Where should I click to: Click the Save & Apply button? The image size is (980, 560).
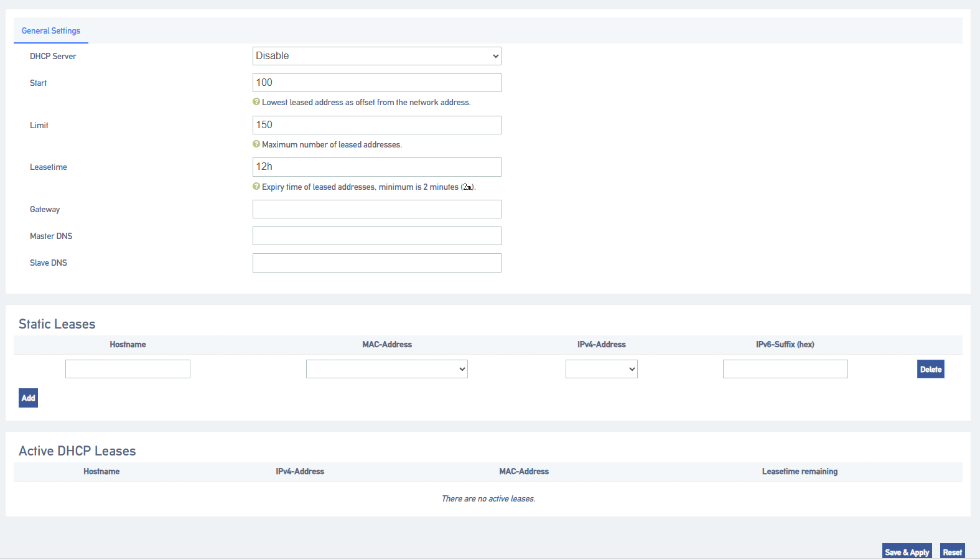point(907,552)
